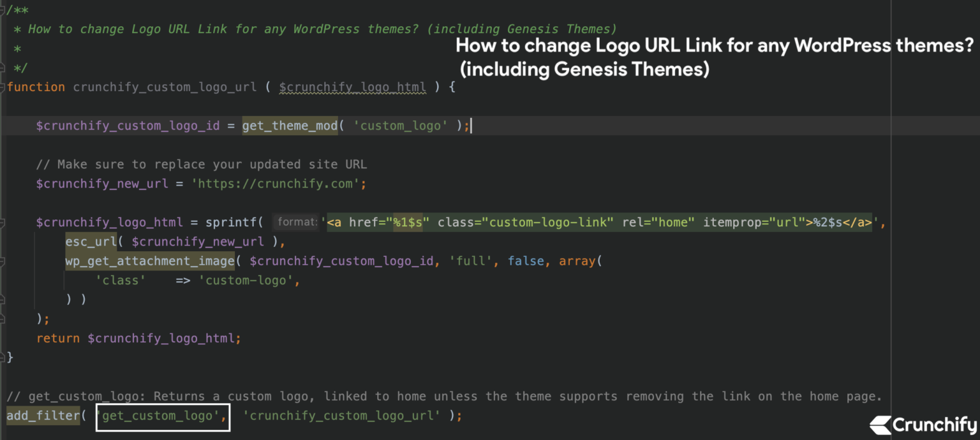This screenshot has width=980, height=440.
Task: Select the boxed 'get_custom_logo' argument
Action: [161, 415]
